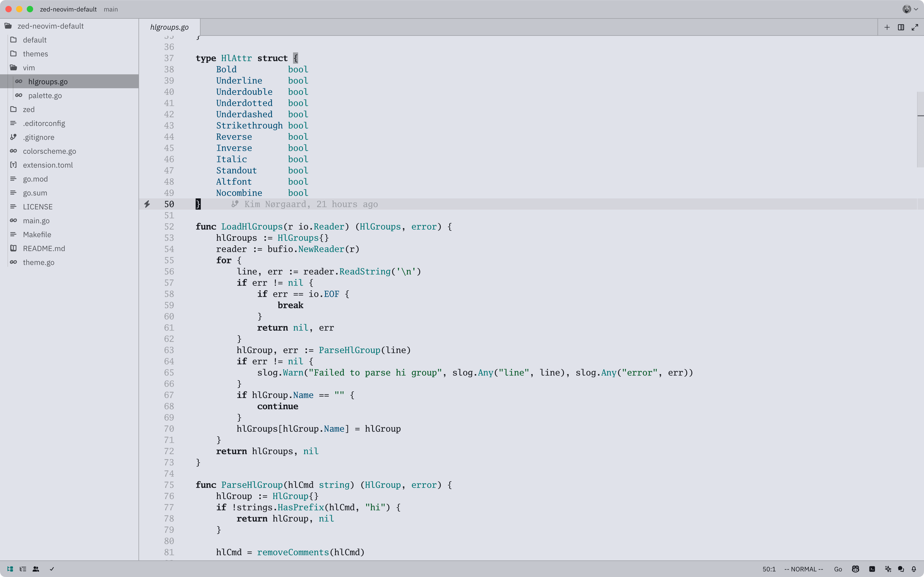
Task: Collapse the zed-neovim-default root folder
Action: 69,26
